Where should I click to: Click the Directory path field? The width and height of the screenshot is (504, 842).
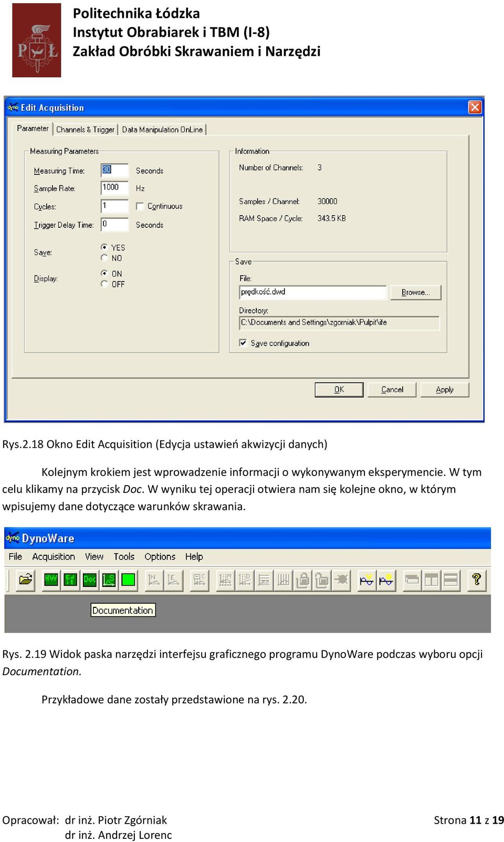[x=339, y=323]
